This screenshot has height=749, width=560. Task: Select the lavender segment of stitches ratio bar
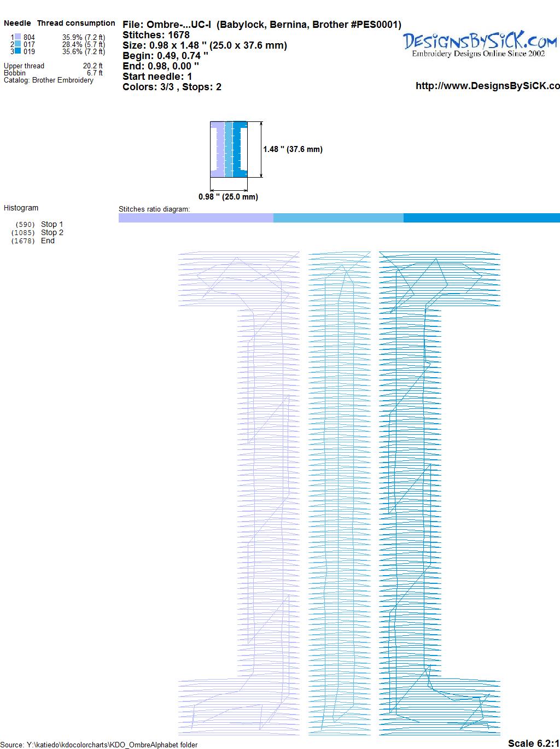click(196, 218)
